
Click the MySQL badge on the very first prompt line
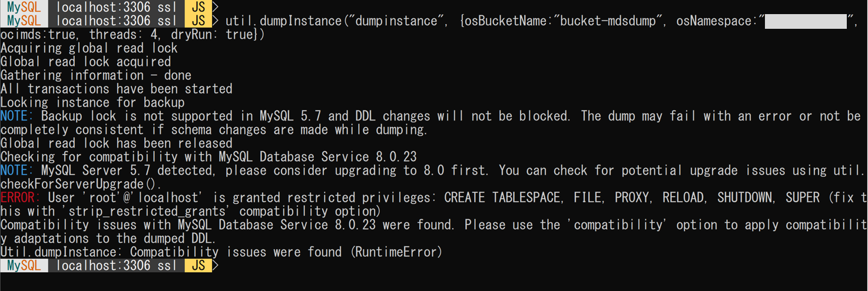24,7
